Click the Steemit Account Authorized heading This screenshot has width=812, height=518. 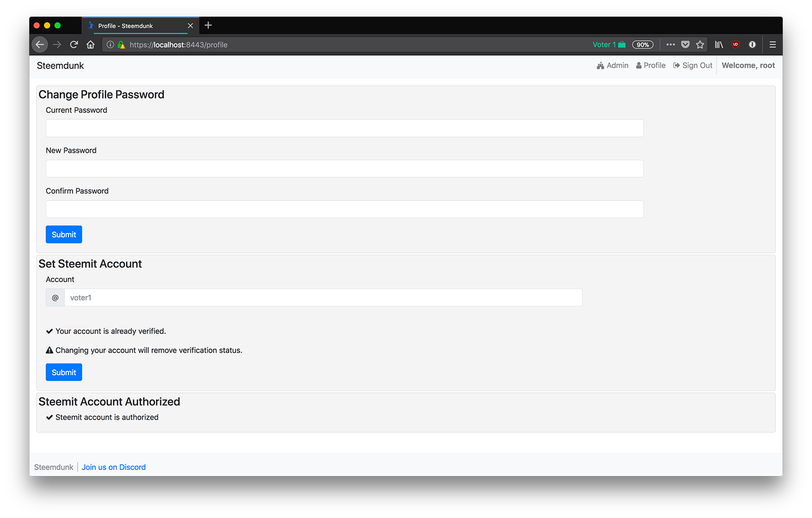(109, 401)
